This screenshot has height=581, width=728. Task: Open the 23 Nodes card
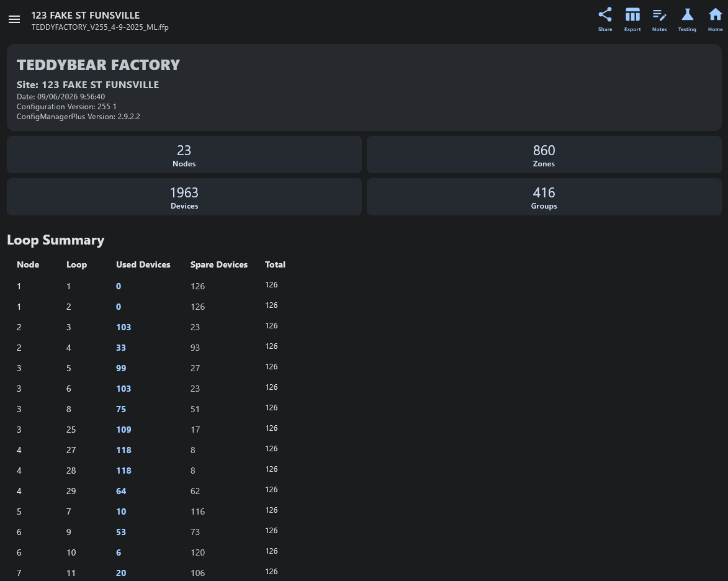[184, 155]
